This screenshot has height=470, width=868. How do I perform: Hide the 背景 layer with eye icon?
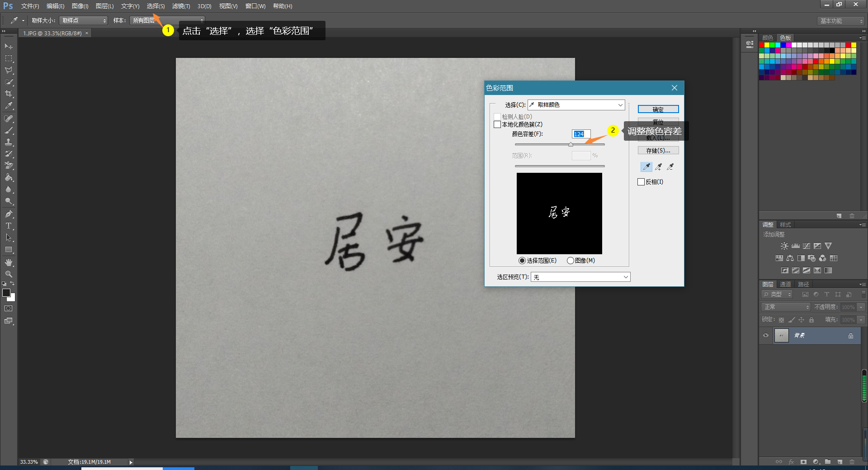[x=766, y=336]
